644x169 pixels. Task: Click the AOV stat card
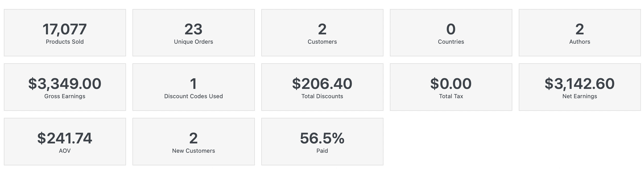[x=65, y=142]
